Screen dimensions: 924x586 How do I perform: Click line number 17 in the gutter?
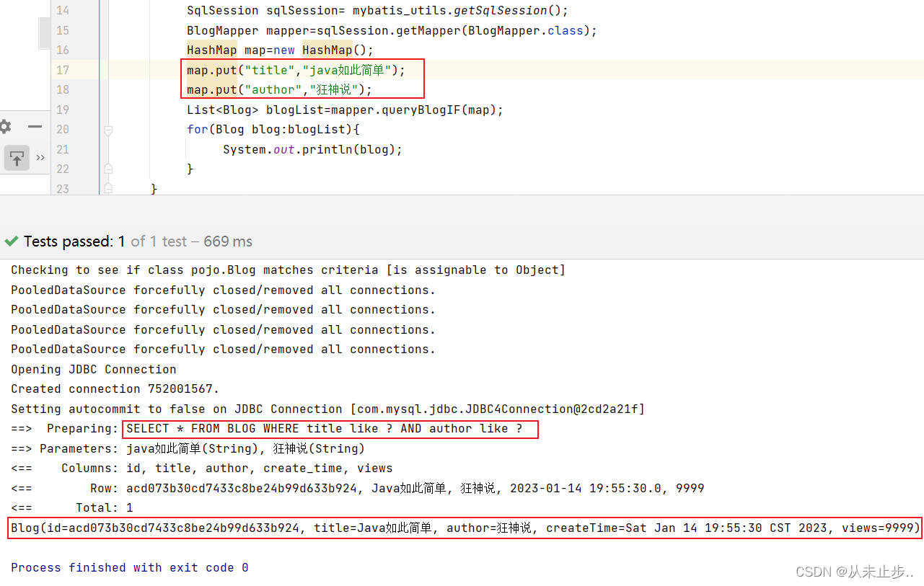[63, 70]
